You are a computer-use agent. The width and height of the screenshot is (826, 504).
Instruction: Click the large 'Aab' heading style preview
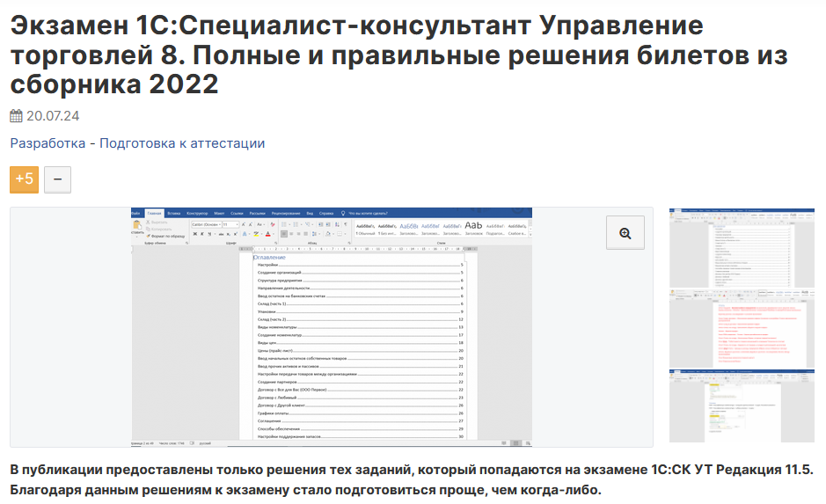[x=473, y=227]
